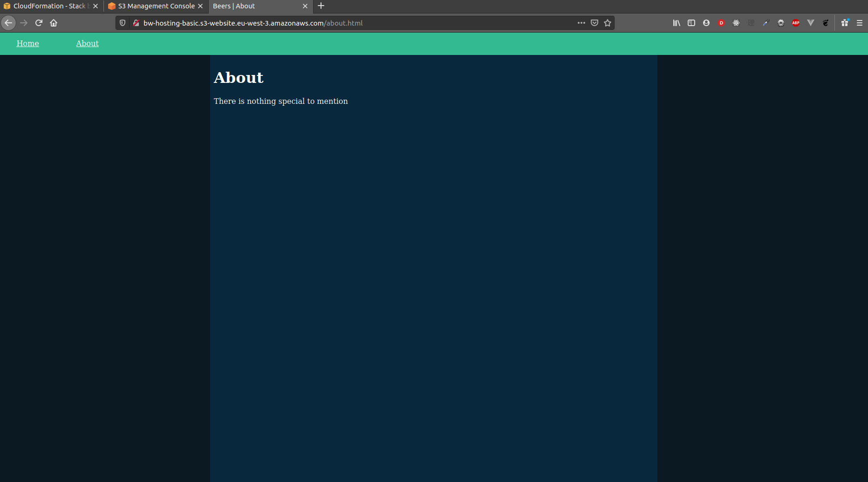Switch to the CloudFormation - Stack tab
Screen dimensions: 868x482
[x=47, y=6]
